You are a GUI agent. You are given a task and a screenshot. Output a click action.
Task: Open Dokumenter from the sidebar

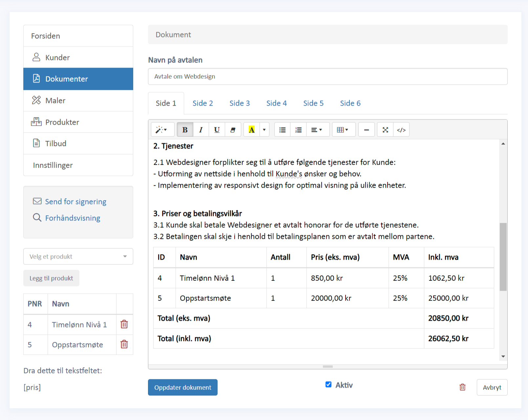78,79
